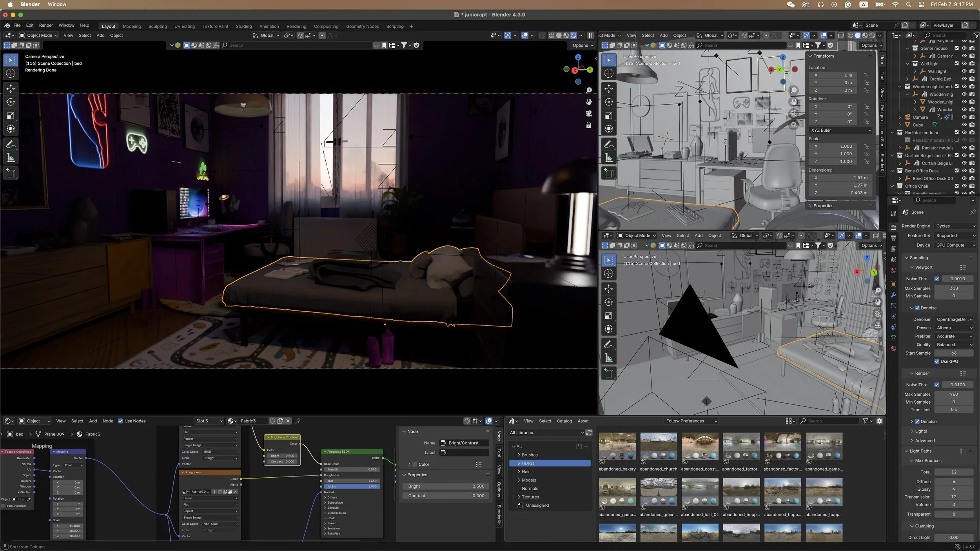The width and height of the screenshot is (980, 551).
Task: Open the Render Engine dropdown
Action: pos(955,226)
